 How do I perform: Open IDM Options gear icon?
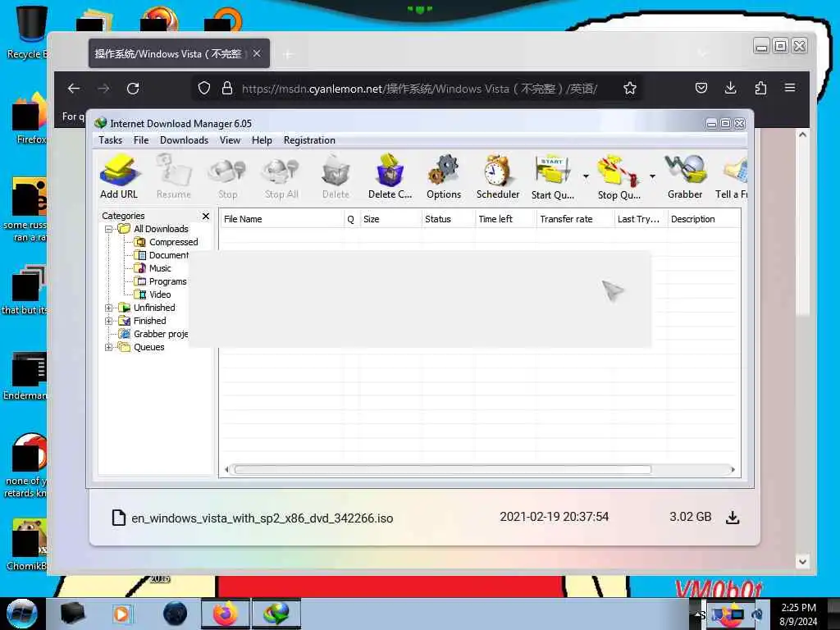444,177
